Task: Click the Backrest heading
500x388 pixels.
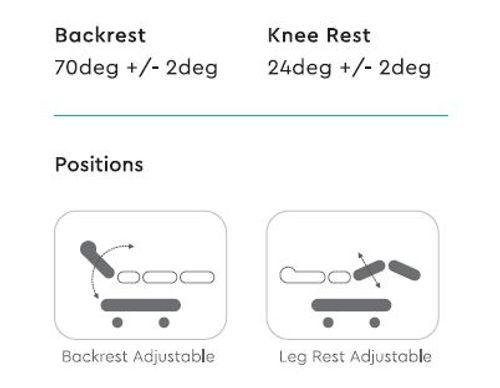Action: 100,35
